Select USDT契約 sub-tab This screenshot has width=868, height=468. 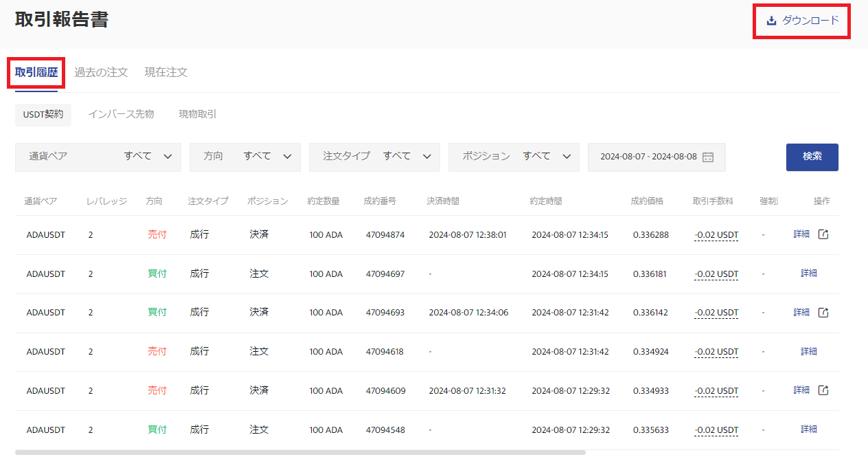[x=43, y=115]
